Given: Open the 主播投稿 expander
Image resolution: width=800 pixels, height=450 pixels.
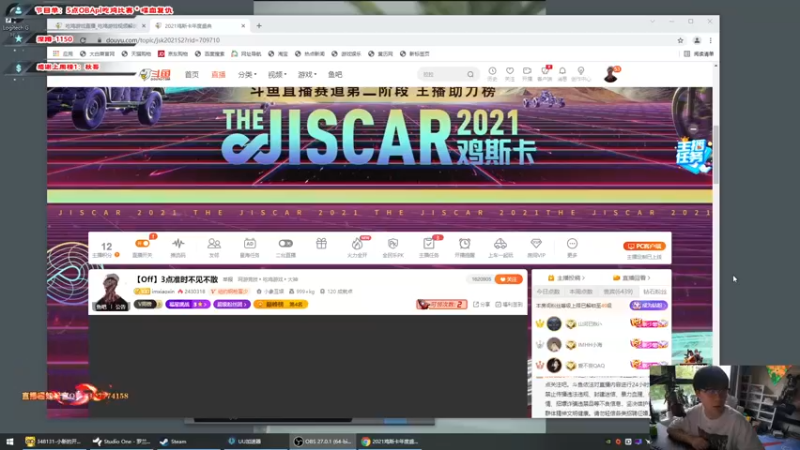Looking at the screenshot, I should coord(566,278).
